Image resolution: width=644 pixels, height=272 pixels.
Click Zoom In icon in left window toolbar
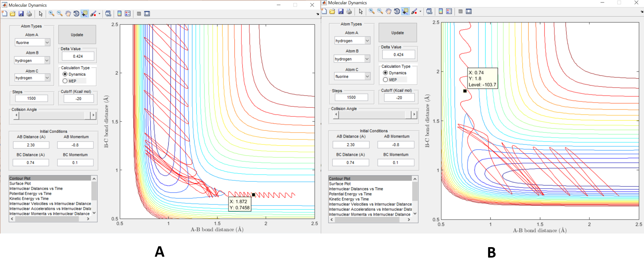pos(51,14)
